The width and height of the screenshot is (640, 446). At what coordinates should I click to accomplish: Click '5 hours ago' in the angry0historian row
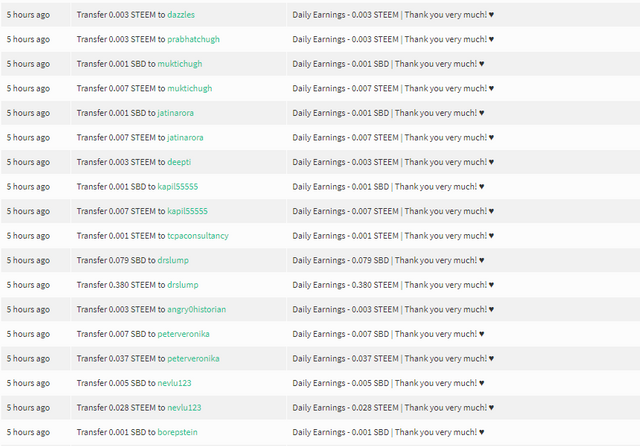tap(28, 309)
